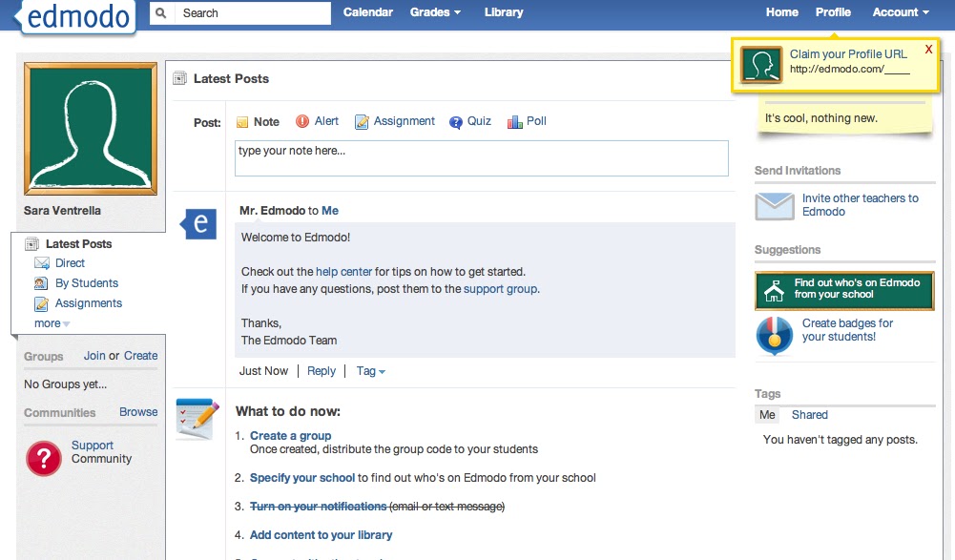
Task: Select the Poll post type icon
Action: point(514,121)
